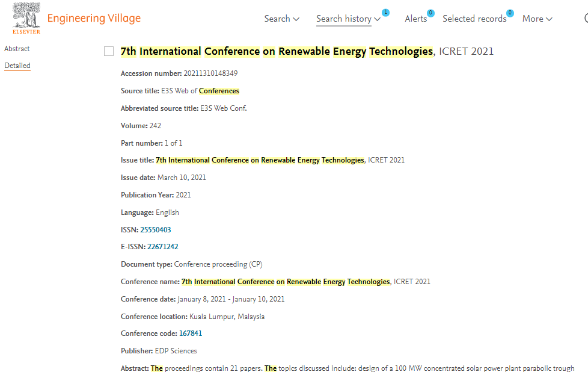This screenshot has height=372, width=588.
Task: Click the Search history notification badge
Action: [385, 13]
